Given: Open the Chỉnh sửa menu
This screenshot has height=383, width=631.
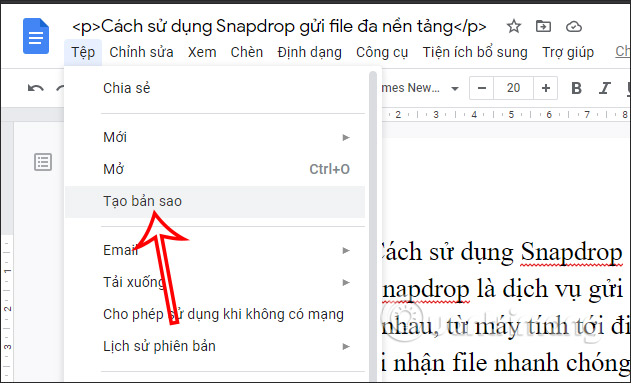Looking at the screenshot, I should coord(141,52).
